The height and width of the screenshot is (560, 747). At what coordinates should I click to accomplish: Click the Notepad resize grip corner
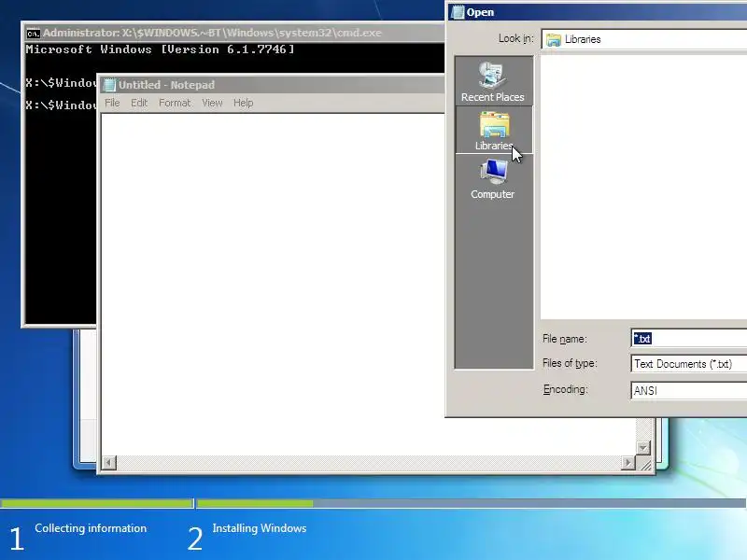pos(644,463)
